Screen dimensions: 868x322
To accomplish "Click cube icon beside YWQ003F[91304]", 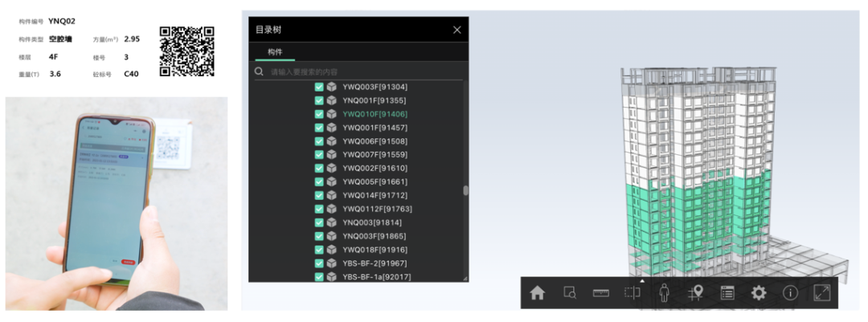I will pos(332,87).
